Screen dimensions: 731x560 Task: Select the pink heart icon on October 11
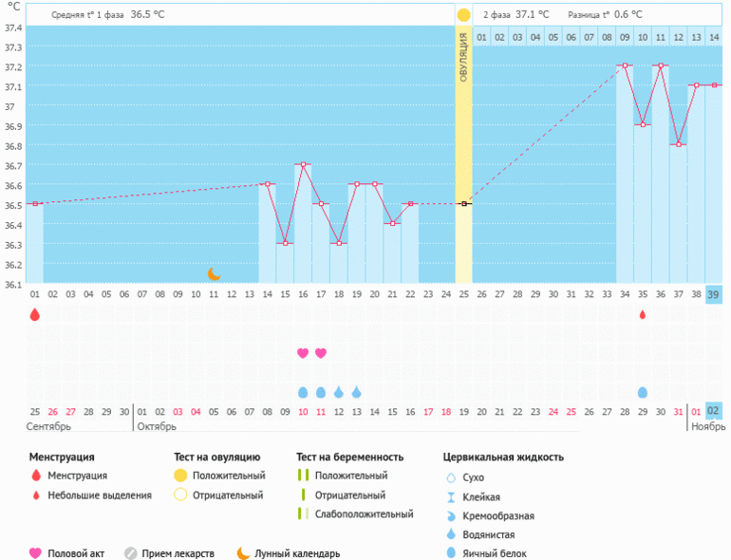[x=321, y=353]
